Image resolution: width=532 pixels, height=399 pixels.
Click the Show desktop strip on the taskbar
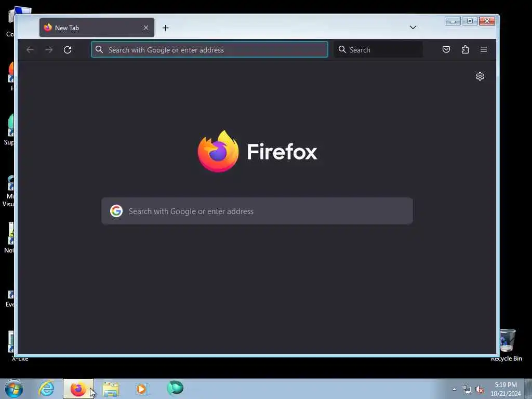click(528, 389)
